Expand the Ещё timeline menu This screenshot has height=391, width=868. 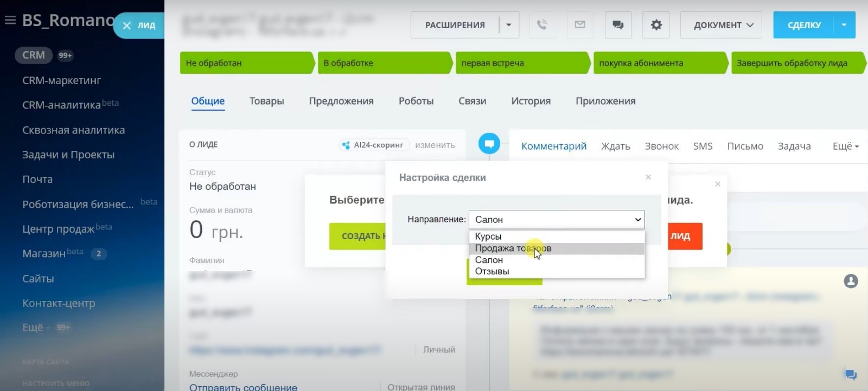point(845,146)
